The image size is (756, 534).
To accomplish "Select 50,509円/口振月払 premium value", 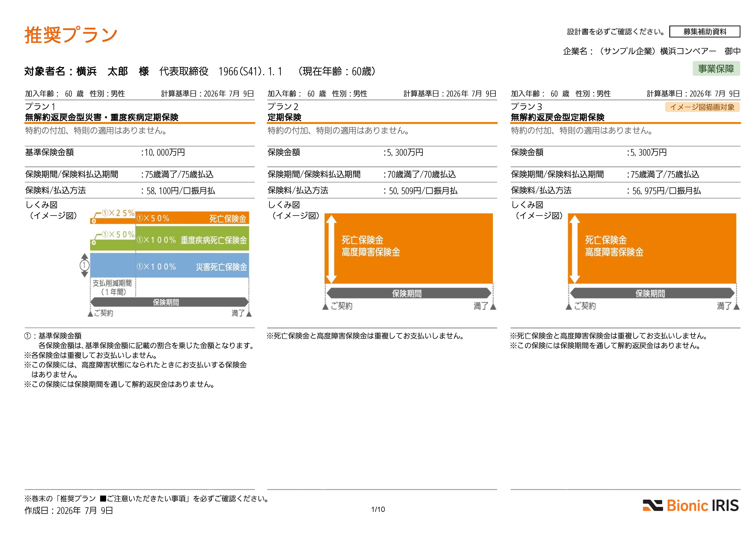I will (423, 191).
